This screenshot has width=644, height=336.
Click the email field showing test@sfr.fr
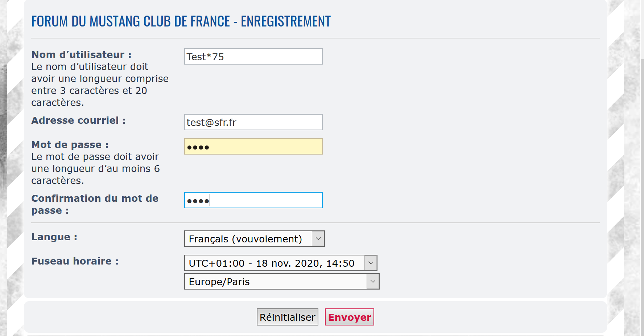(x=253, y=122)
